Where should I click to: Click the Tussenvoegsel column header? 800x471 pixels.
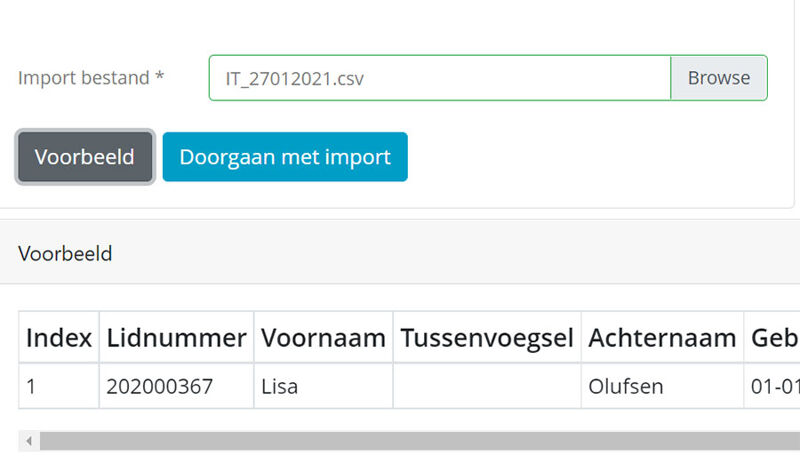click(x=487, y=338)
